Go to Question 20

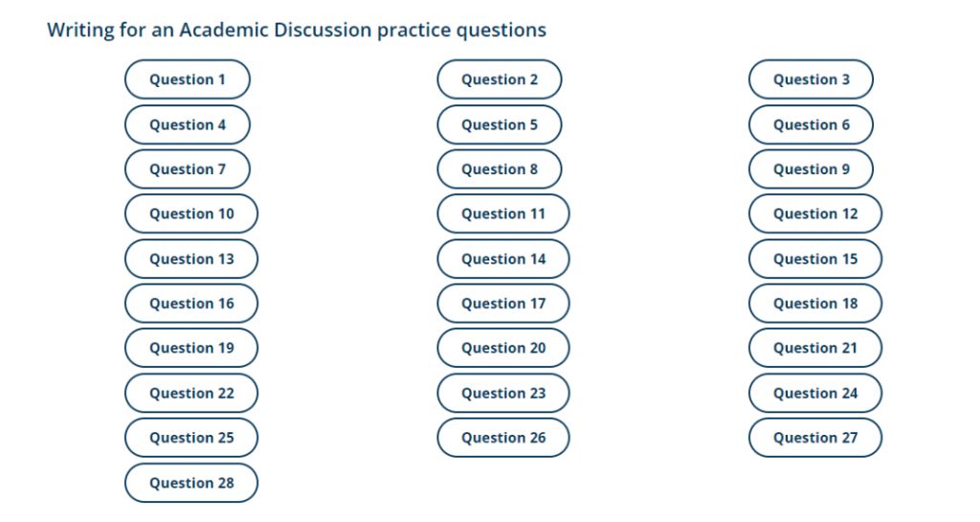[x=503, y=348]
